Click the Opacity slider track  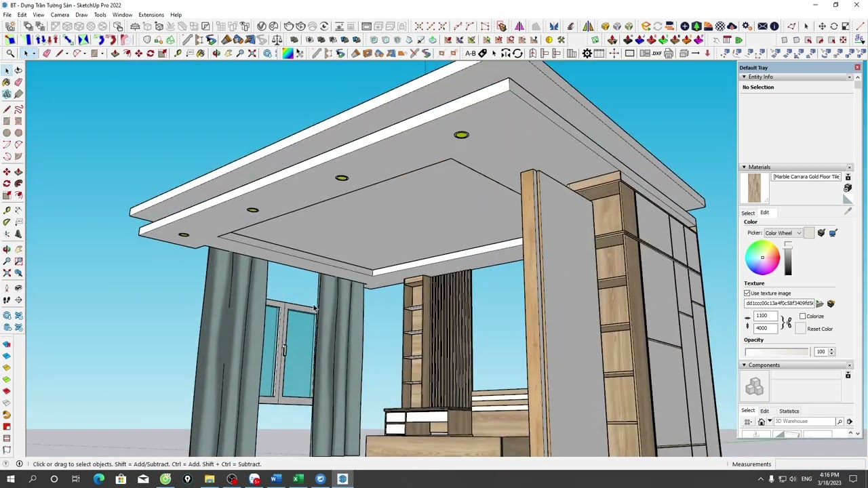coord(776,352)
